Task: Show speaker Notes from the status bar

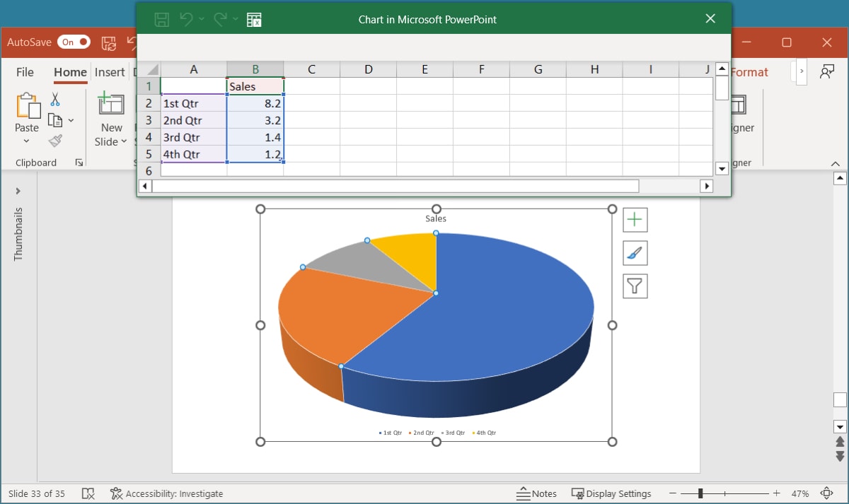Action: tap(540, 493)
